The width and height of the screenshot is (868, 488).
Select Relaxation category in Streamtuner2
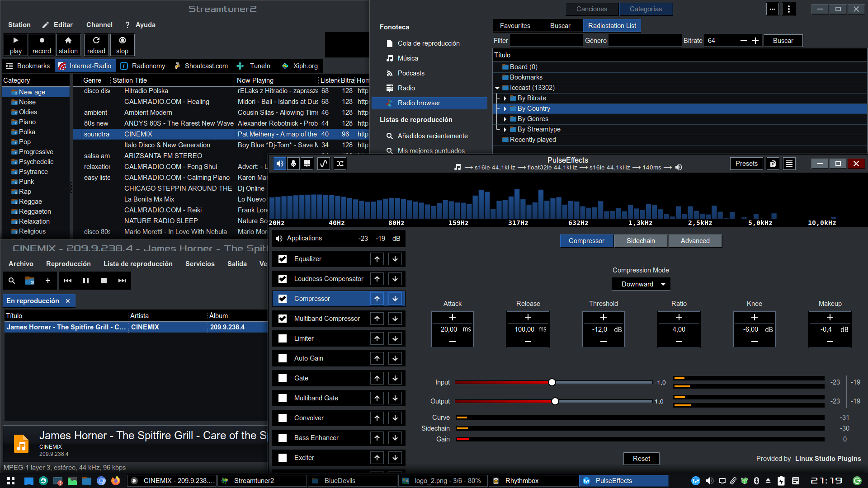click(34, 221)
